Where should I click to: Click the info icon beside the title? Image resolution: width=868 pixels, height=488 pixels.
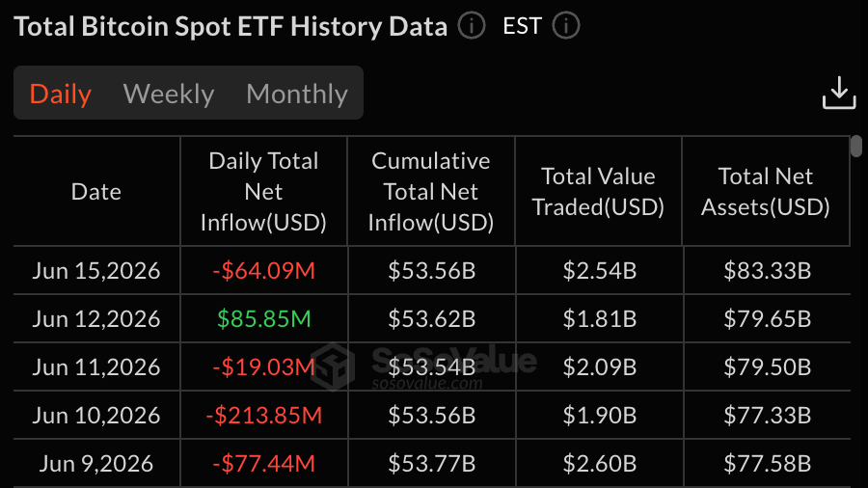pyautogui.click(x=472, y=25)
